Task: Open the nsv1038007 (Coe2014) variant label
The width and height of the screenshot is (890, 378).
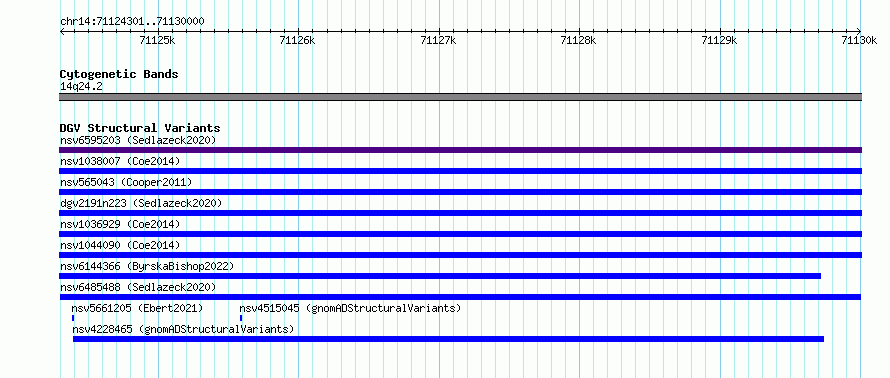Action: [x=120, y=161]
